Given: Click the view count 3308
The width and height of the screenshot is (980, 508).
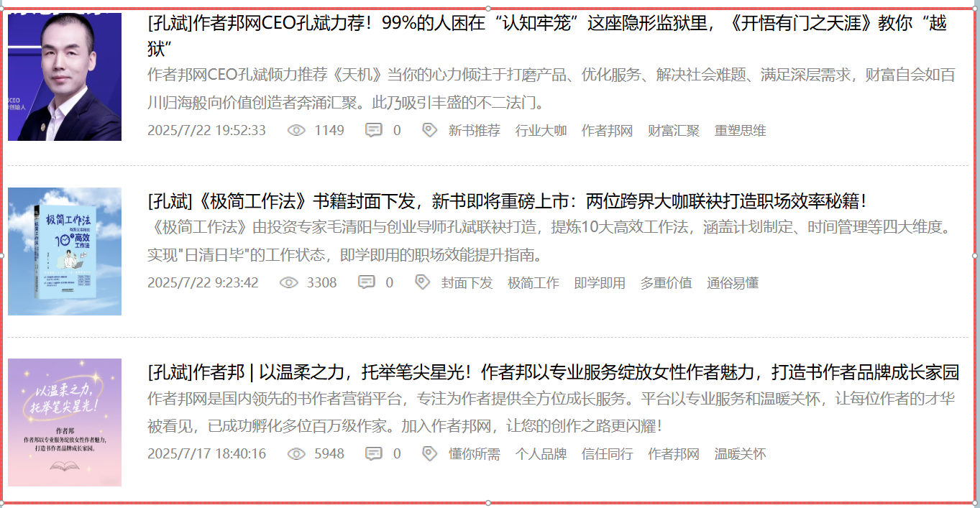Looking at the screenshot, I should 321,282.
